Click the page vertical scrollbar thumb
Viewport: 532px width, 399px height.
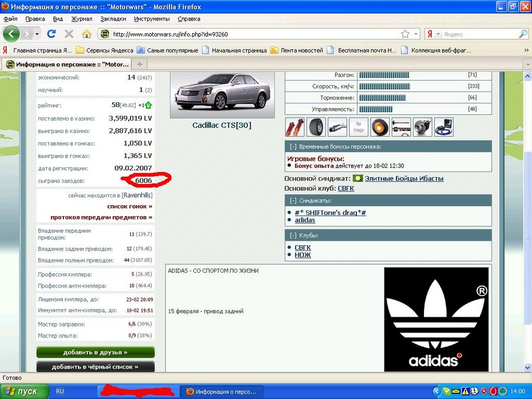(x=527, y=237)
